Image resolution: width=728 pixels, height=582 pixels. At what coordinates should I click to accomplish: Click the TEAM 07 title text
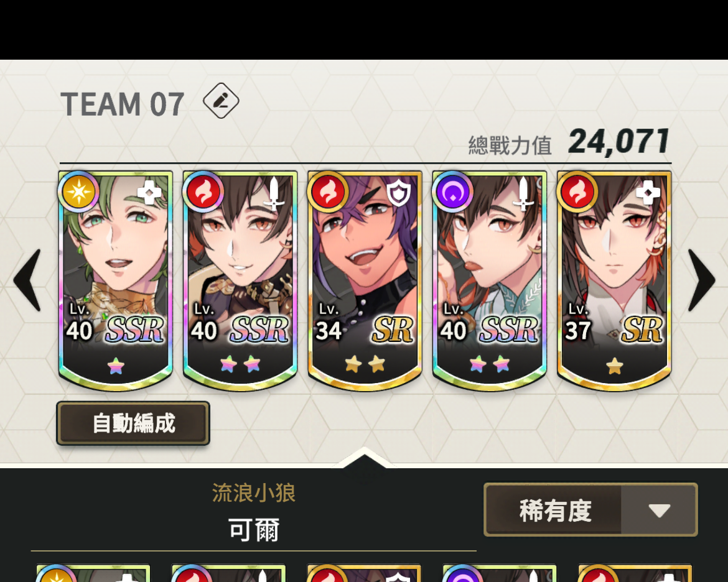(123, 104)
